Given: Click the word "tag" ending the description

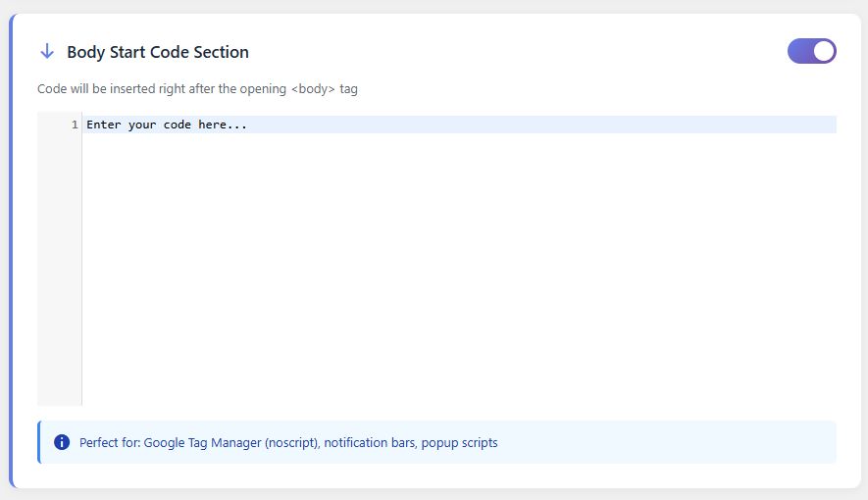Looking at the screenshot, I should (349, 89).
